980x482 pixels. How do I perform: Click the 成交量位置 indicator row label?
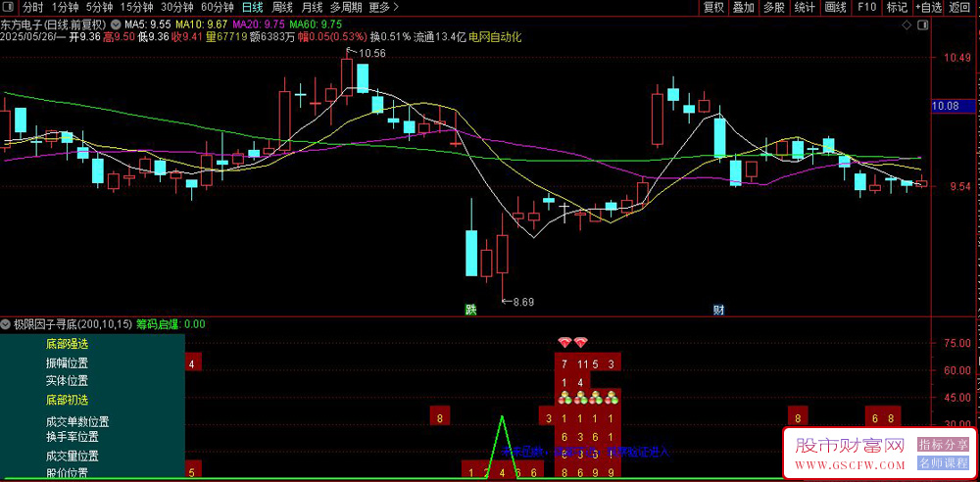coord(72,456)
